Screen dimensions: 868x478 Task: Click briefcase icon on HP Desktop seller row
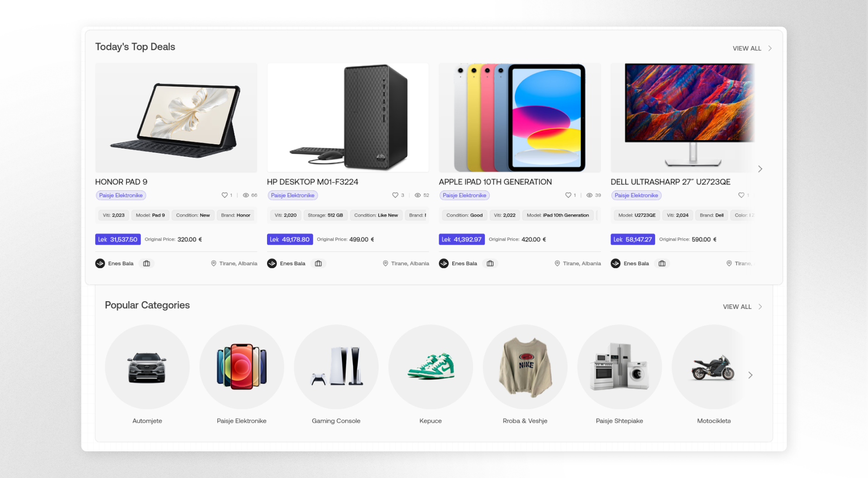[318, 264]
